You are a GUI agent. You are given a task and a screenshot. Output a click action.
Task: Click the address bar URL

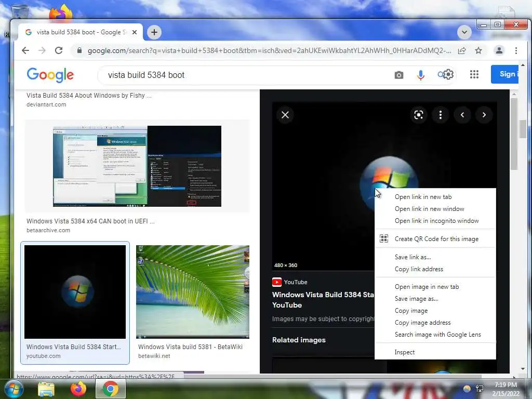(270, 50)
